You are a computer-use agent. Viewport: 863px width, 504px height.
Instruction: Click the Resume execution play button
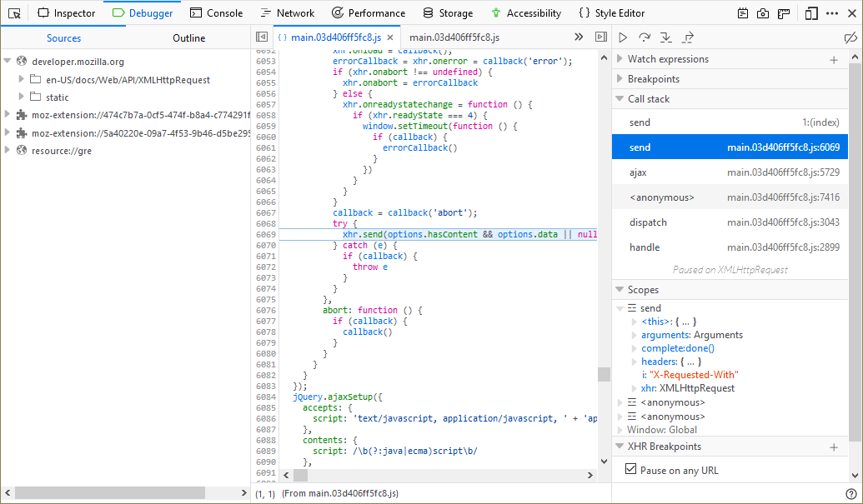pyautogui.click(x=623, y=37)
